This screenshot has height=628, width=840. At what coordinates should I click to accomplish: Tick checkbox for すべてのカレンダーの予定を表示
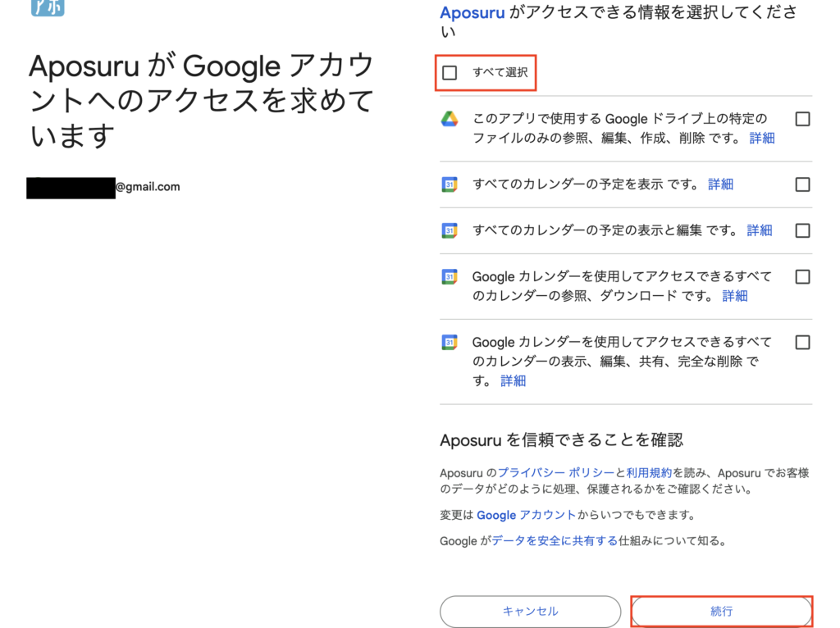tap(802, 184)
